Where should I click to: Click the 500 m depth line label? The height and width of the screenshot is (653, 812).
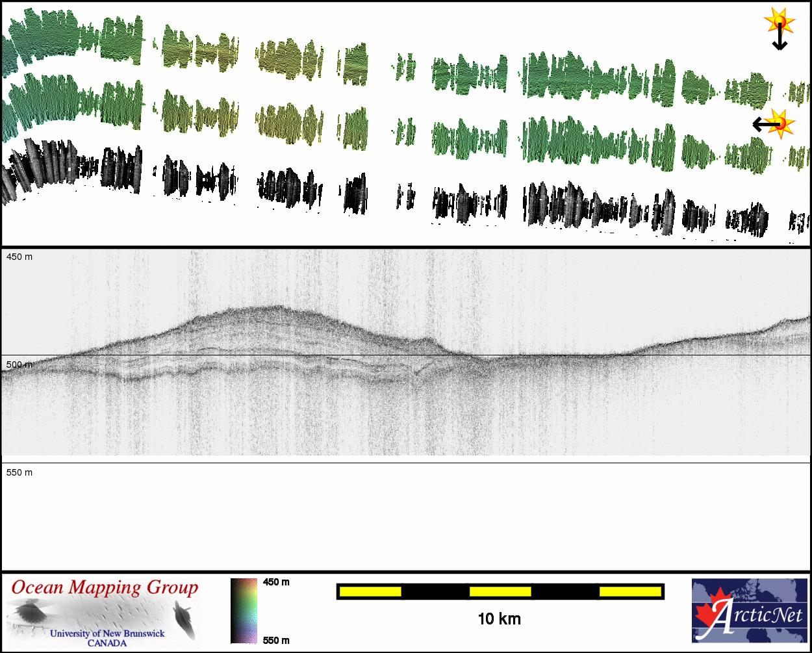[19, 365]
